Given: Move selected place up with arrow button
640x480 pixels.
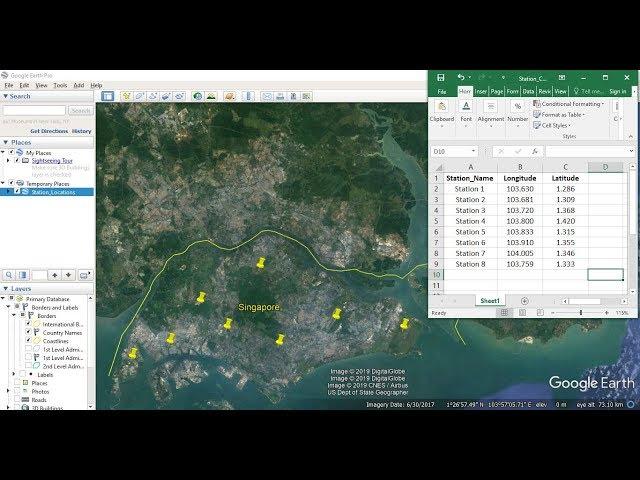Looking at the screenshot, I should point(55,275).
